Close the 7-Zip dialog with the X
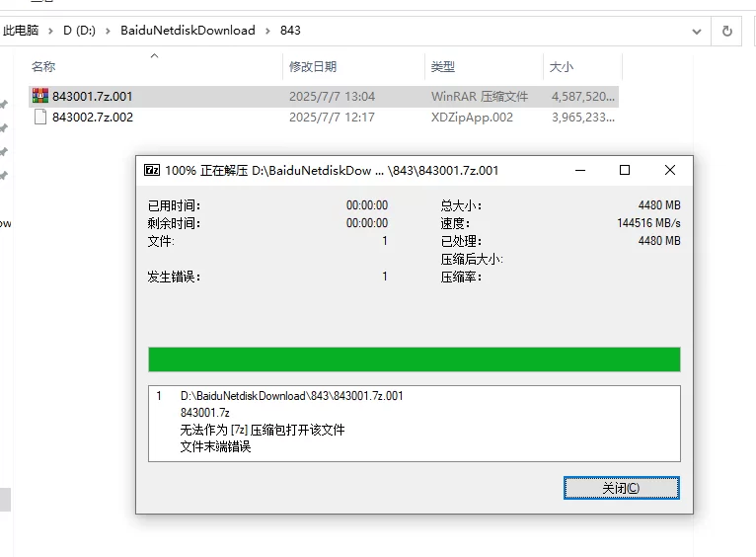 point(670,170)
